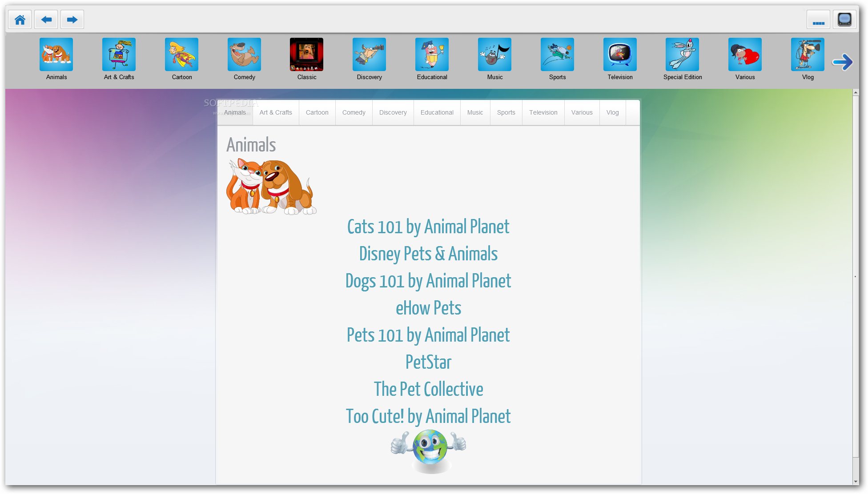This screenshot has width=868, height=494.
Task: Open the Music category icon
Action: (x=494, y=55)
